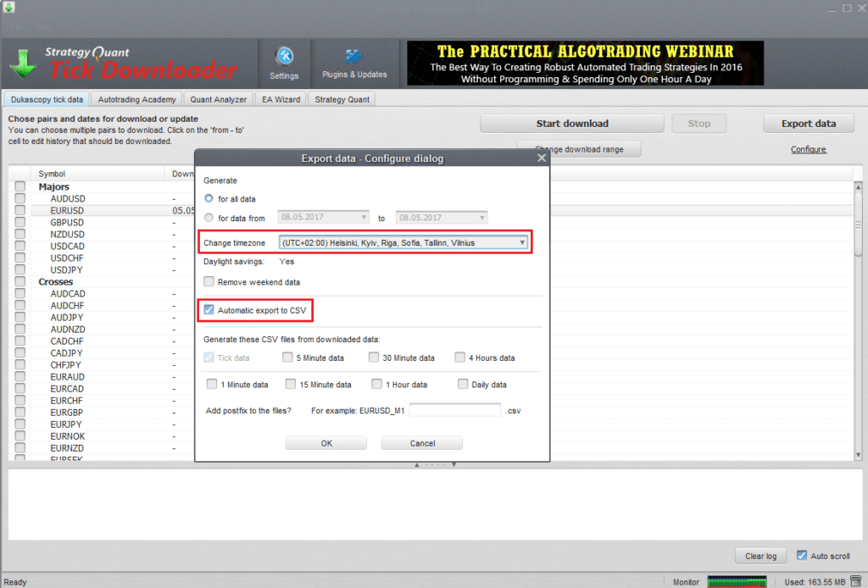Close the Export data Configure dialog
Image resolution: width=868 pixels, height=588 pixels.
[542, 158]
